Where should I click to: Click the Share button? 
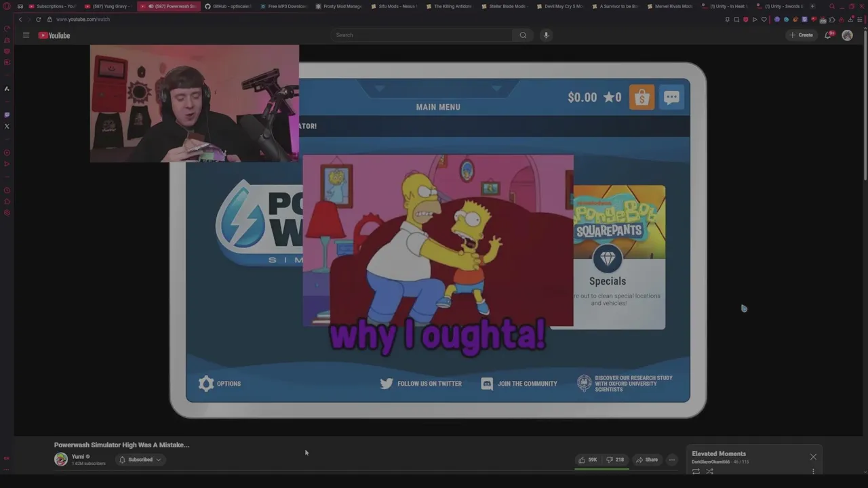pos(647,460)
